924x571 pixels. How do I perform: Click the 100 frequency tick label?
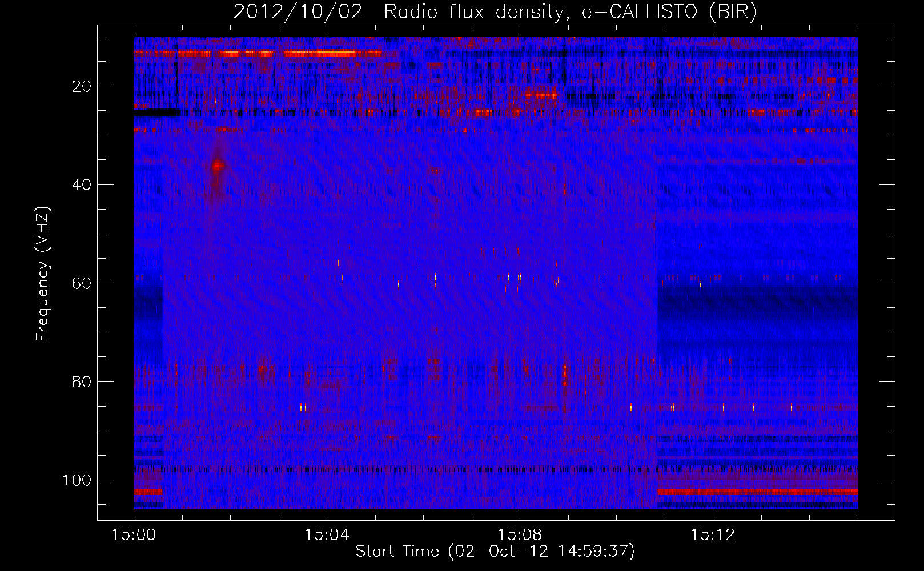click(77, 480)
